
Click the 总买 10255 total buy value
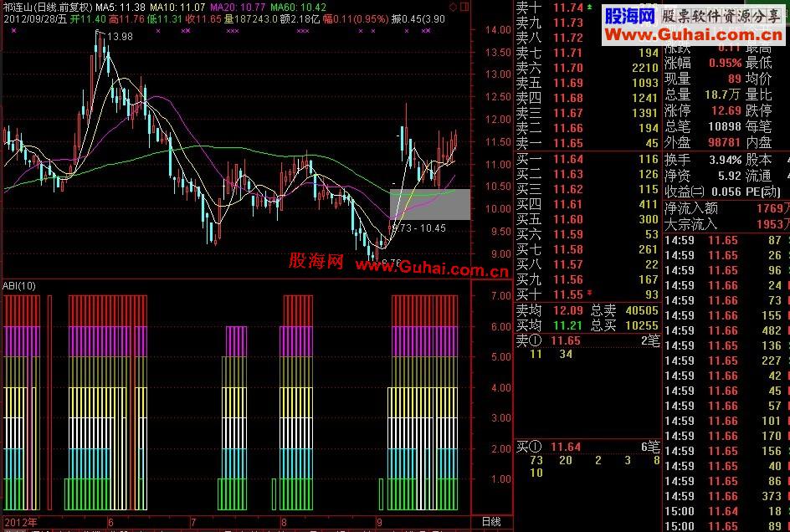[x=625, y=326]
